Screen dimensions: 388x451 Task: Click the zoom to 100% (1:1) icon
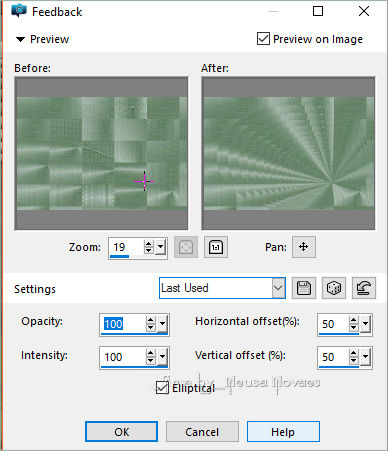click(x=216, y=247)
